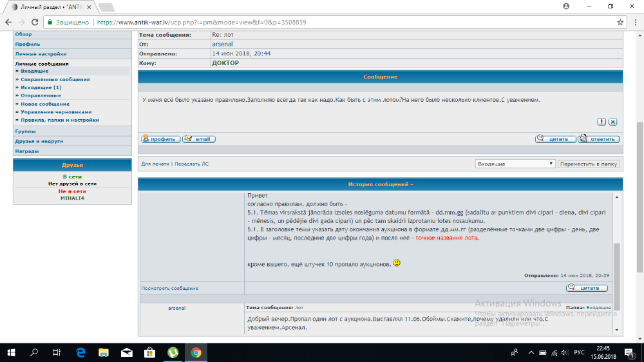Image resolution: width=644 pixels, height=362 pixels.
Task: Open Исходящие (1) folder
Action: tap(41, 87)
